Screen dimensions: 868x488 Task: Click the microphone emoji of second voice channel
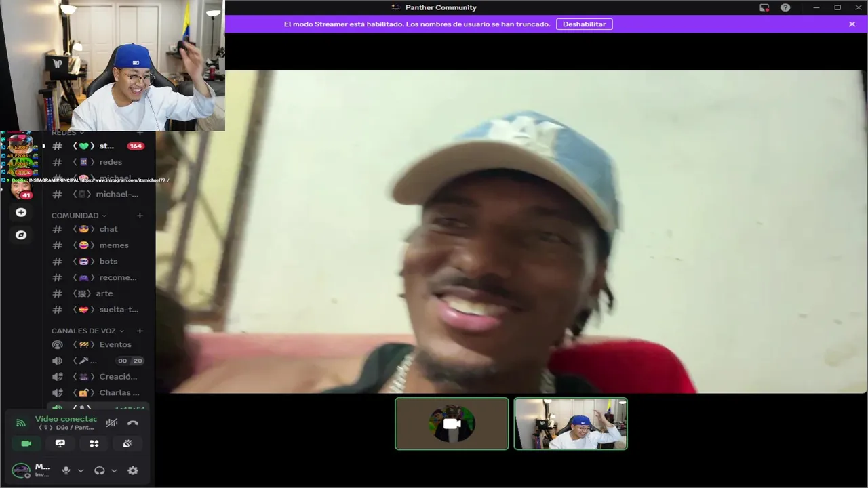click(x=85, y=361)
